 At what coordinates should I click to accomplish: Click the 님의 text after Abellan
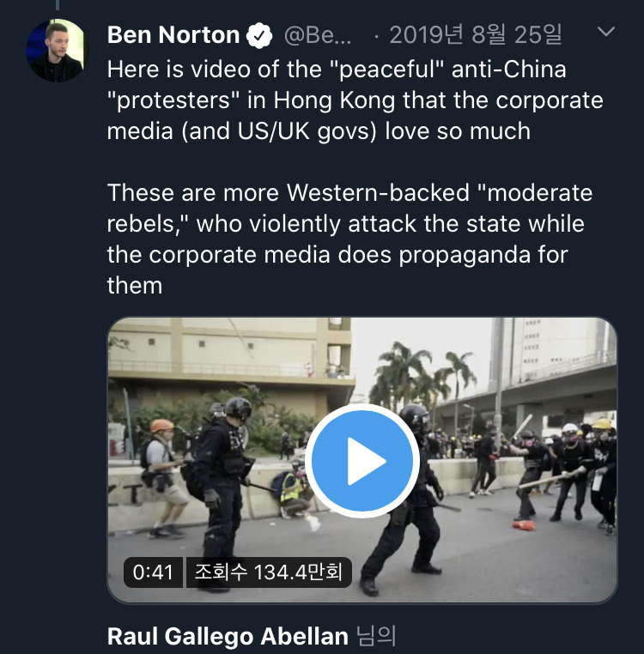click(376, 636)
